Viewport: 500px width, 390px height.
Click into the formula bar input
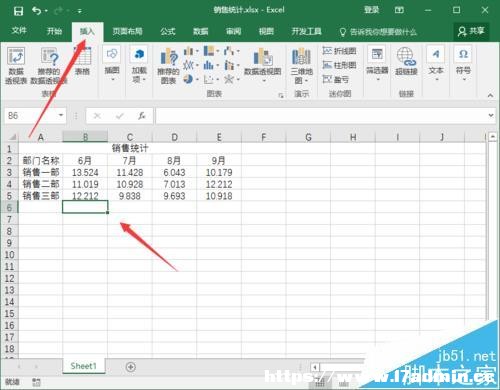tap(321, 116)
